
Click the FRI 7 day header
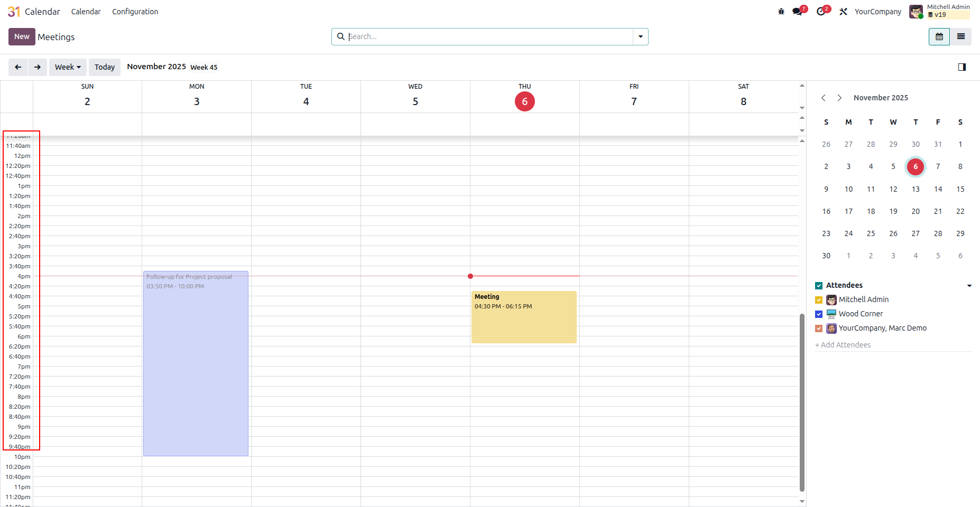click(634, 96)
